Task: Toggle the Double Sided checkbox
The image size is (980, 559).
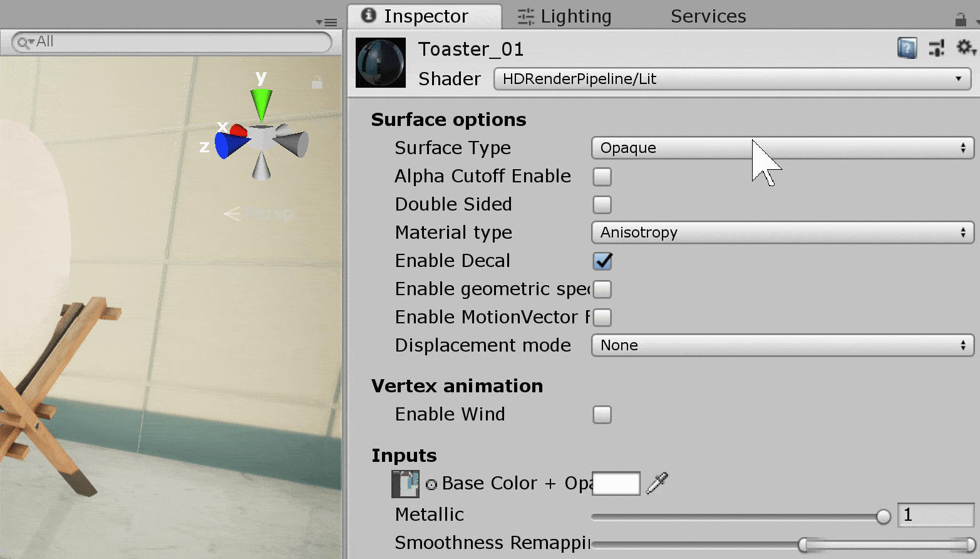Action: [602, 205]
